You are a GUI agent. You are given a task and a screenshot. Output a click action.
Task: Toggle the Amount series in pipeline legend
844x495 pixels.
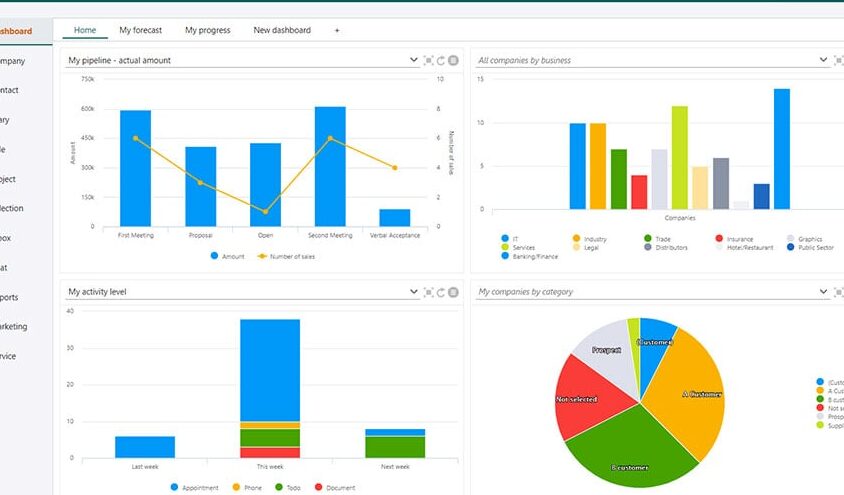click(228, 257)
